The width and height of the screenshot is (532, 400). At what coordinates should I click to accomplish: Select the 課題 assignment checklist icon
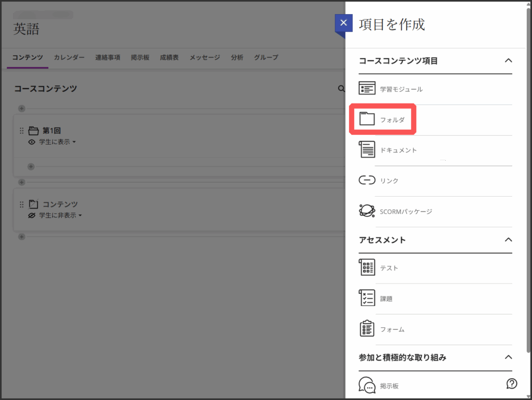click(x=367, y=299)
